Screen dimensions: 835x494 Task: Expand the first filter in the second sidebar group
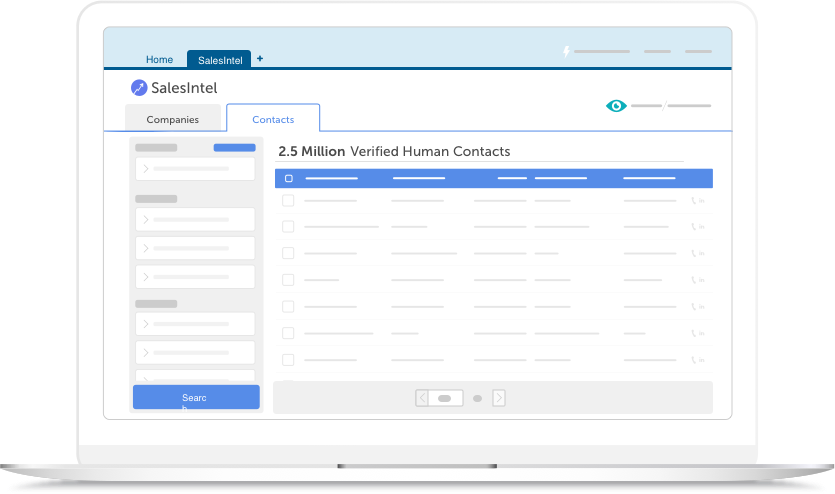pos(195,219)
